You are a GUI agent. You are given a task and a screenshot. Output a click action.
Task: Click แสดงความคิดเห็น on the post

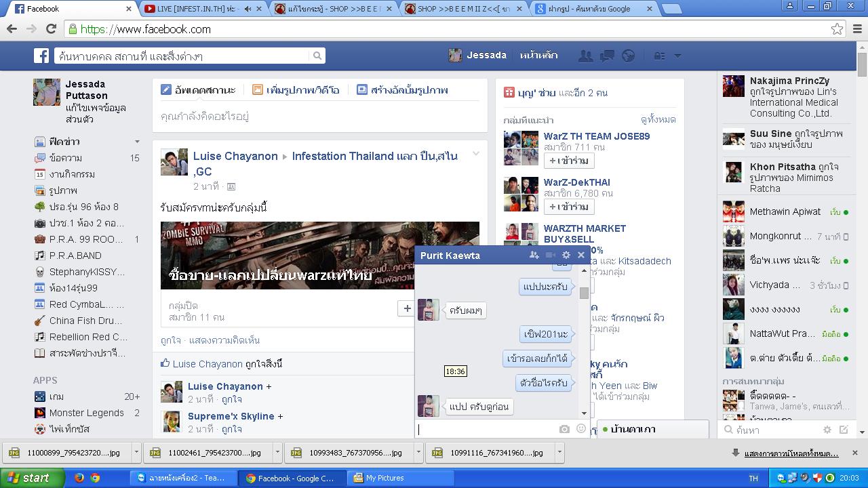tap(224, 340)
